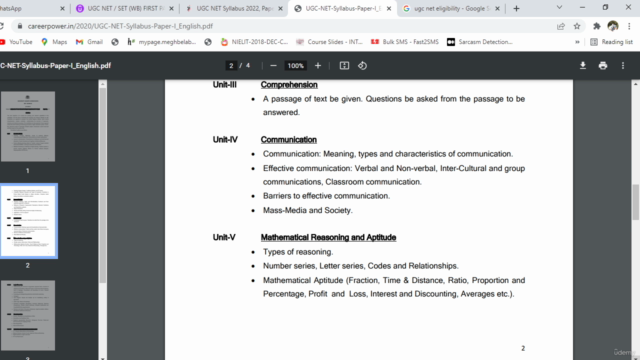
Task: Bookmark this page with the star icon
Action: click(x=577, y=26)
